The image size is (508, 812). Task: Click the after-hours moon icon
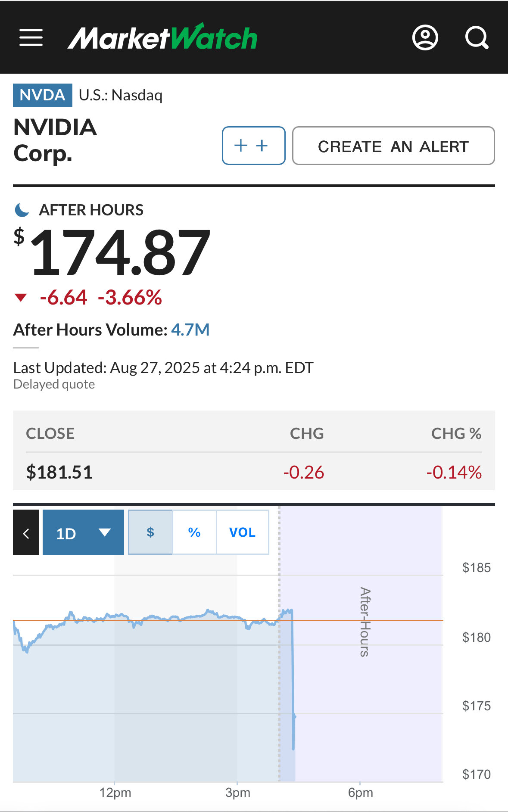(22, 210)
